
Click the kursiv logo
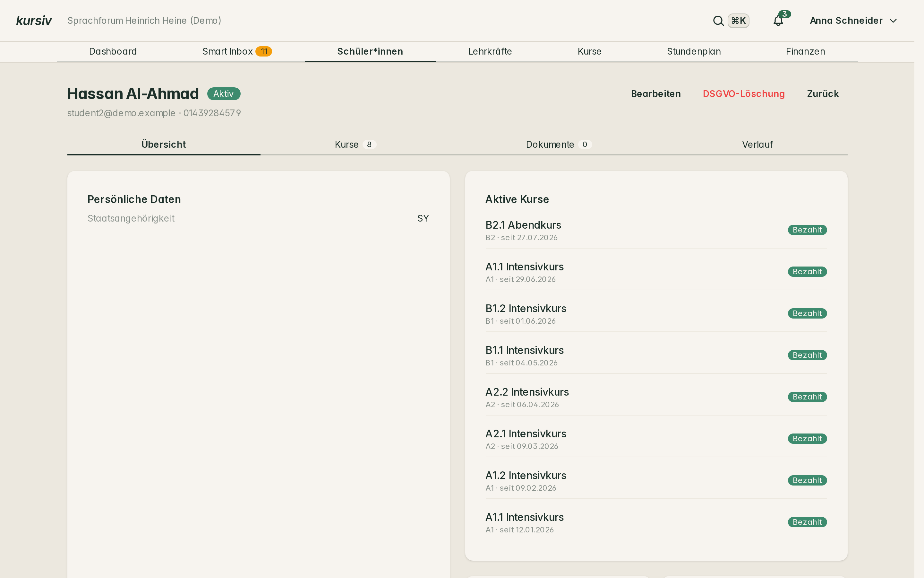(34, 21)
